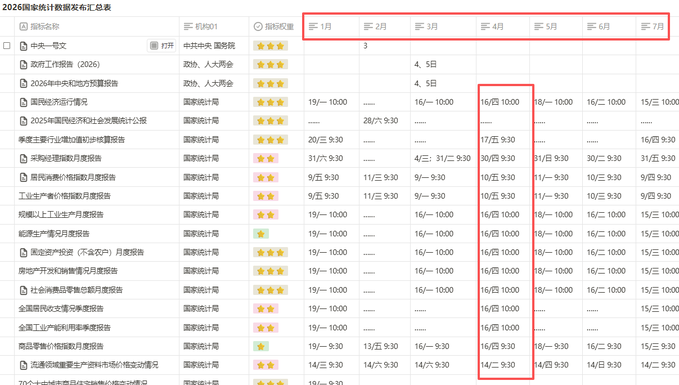
Task: Click page icon next to 政府工作报告（2026）
Action: tap(23, 65)
